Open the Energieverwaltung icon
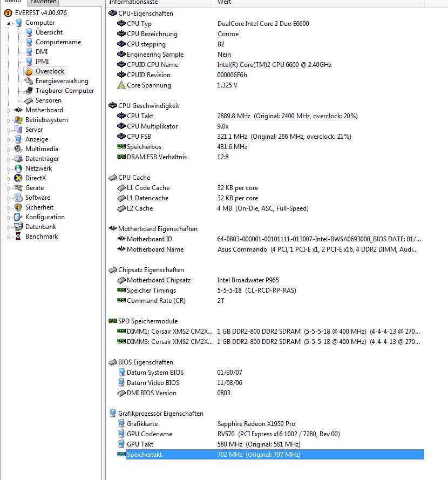This screenshot has height=480, width=448. (29, 81)
